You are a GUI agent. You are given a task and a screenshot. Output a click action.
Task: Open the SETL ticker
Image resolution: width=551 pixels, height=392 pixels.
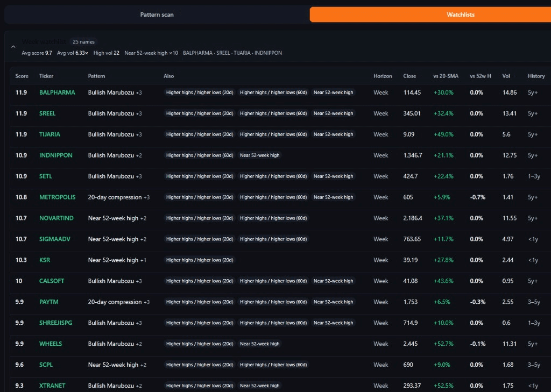tap(45, 176)
